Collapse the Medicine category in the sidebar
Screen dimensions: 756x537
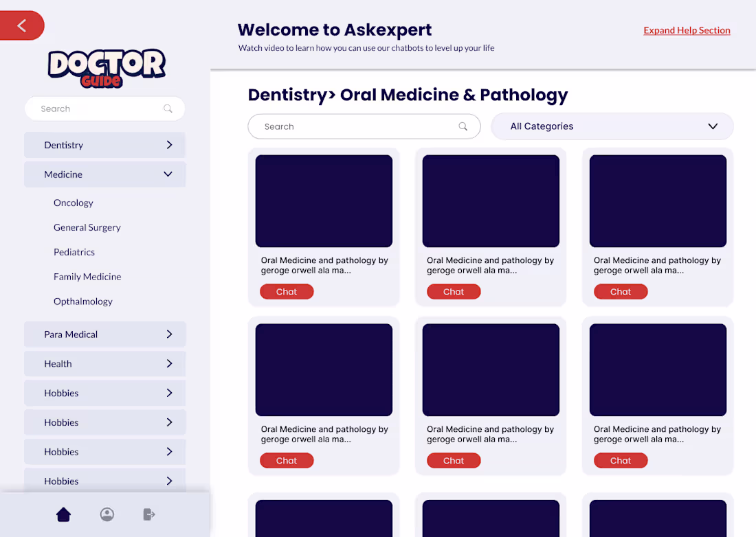[168, 174]
